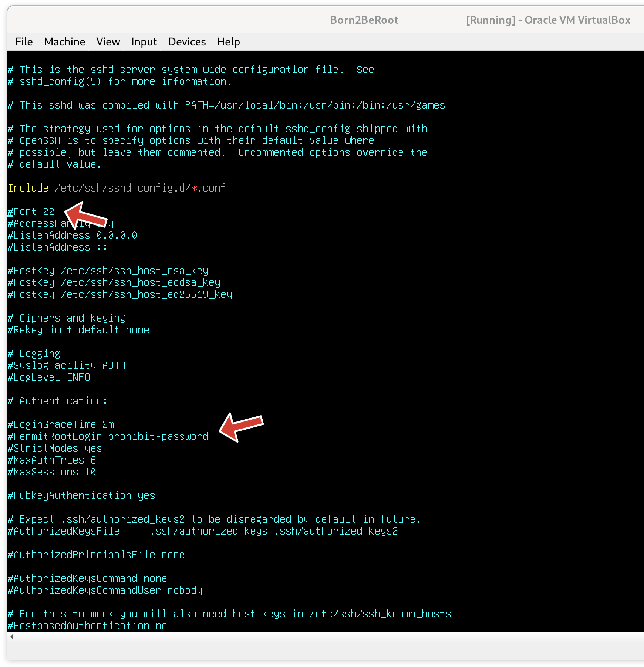The width and height of the screenshot is (644, 667).
Task: Open the Input menu
Action: (144, 42)
